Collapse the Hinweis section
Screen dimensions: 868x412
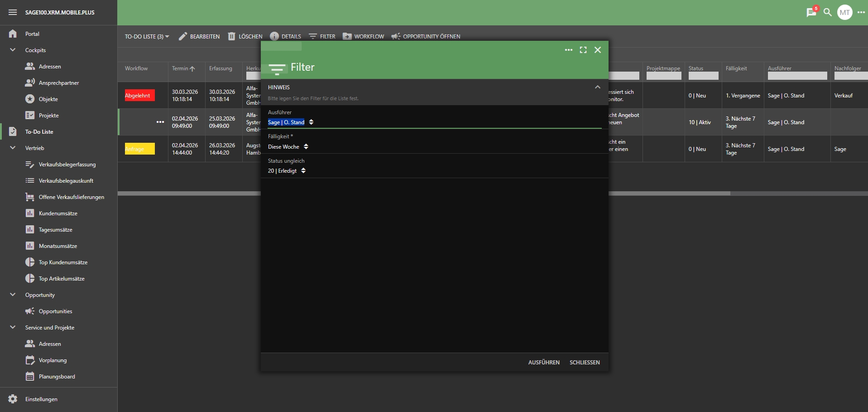[x=597, y=87]
